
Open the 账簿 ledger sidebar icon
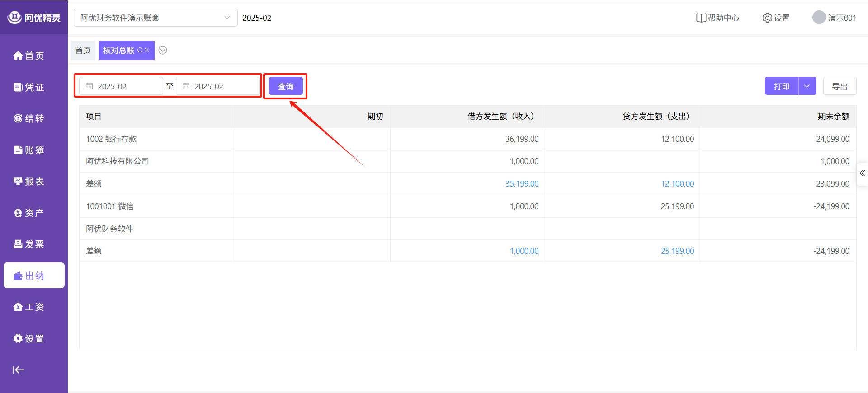coord(18,150)
